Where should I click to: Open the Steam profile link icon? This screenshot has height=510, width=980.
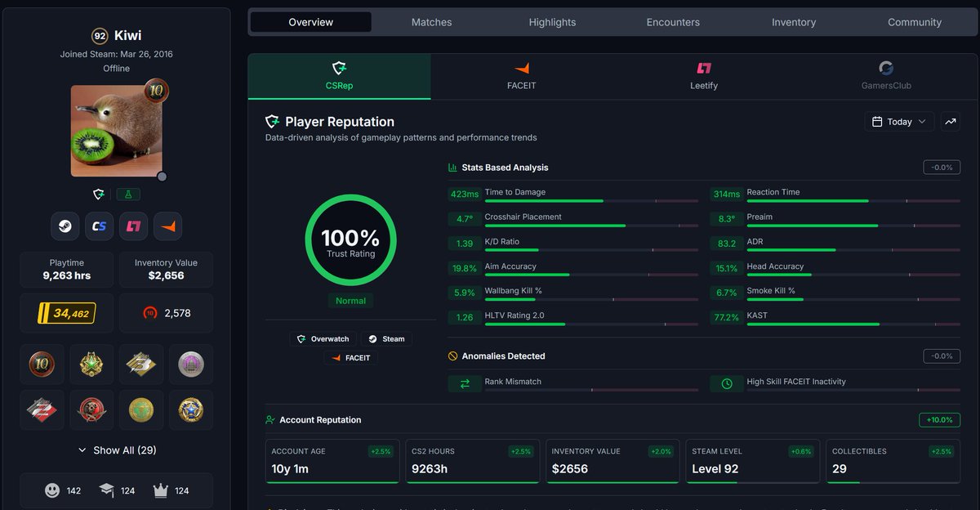pos(65,226)
